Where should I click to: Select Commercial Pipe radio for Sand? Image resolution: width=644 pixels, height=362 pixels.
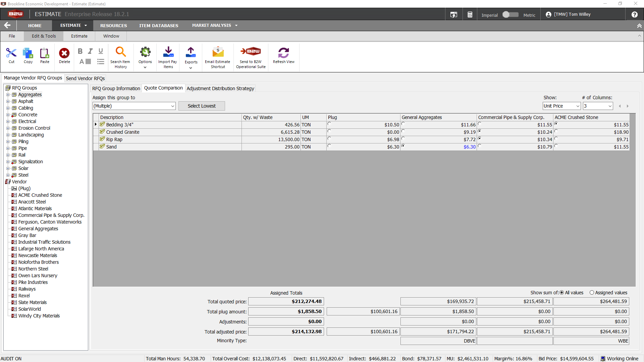click(480, 146)
